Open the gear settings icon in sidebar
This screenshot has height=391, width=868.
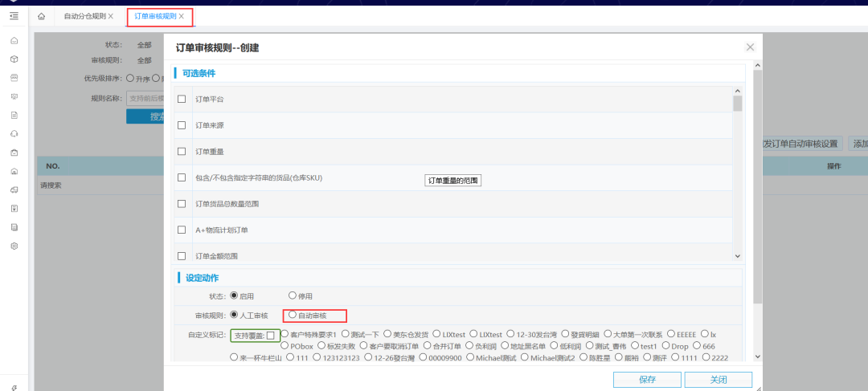[x=14, y=246]
